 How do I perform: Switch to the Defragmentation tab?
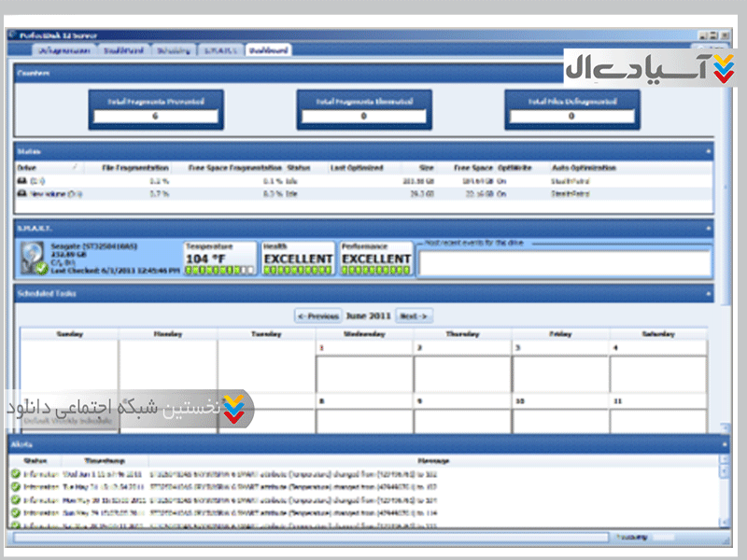[x=63, y=49]
